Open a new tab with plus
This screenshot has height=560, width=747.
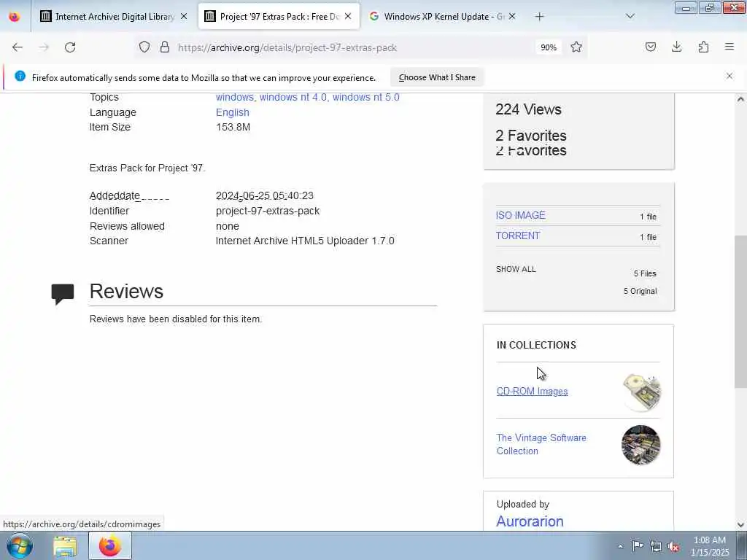point(539,17)
